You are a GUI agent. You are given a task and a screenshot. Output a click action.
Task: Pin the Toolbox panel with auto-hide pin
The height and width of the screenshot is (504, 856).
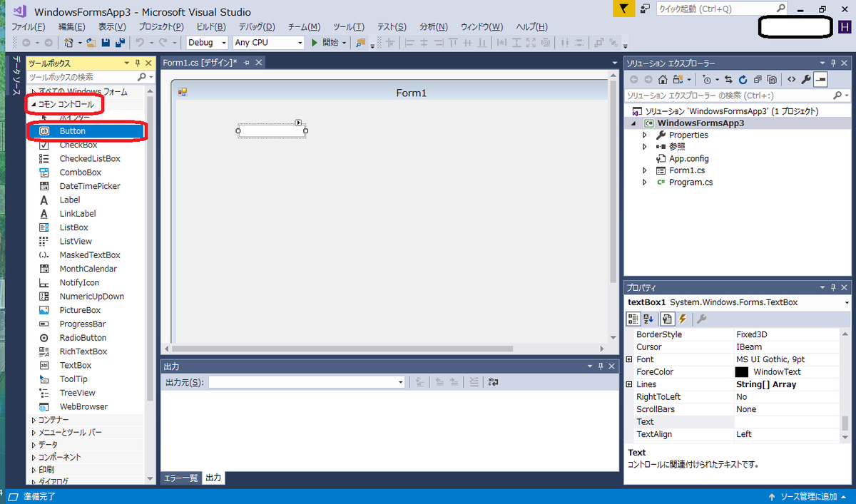[x=138, y=63]
